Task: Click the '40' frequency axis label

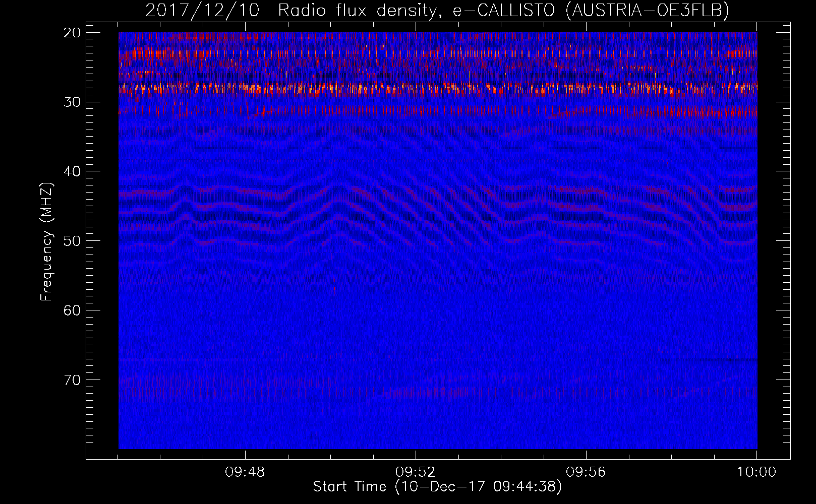Action: click(x=73, y=171)
